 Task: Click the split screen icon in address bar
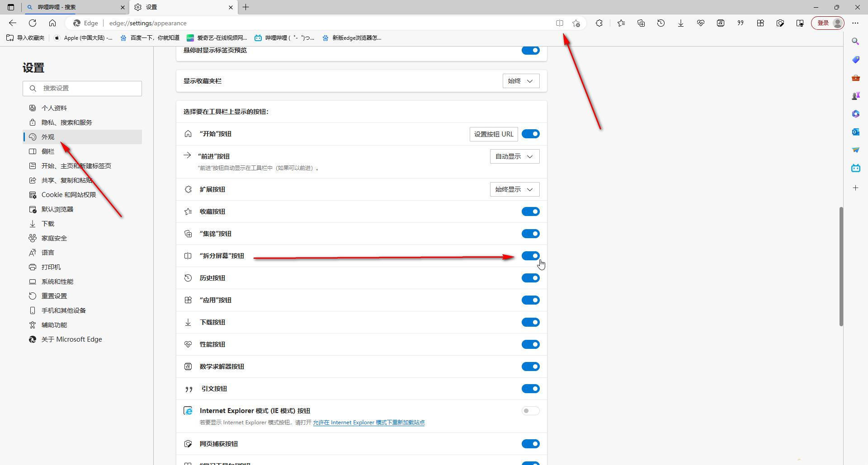[x=560, y=23]
